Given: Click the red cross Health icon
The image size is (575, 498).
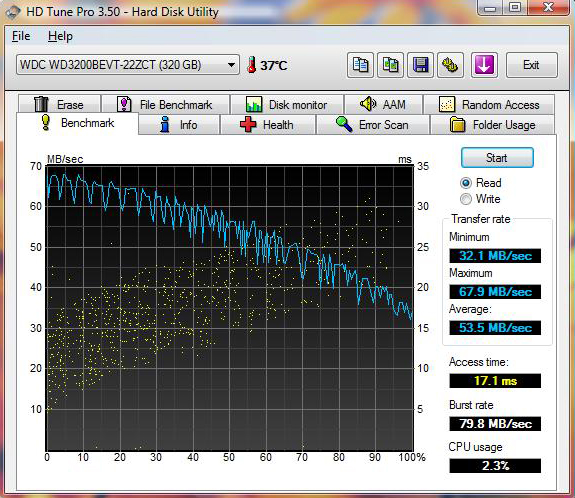Looking at the screenshot, I should (x=248, y=125).
